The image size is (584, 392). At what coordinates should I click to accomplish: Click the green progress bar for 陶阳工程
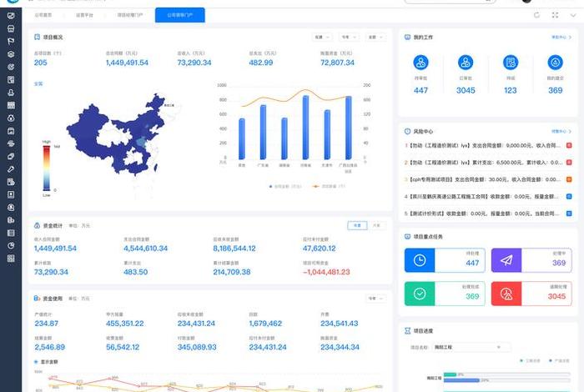point(450,374)
